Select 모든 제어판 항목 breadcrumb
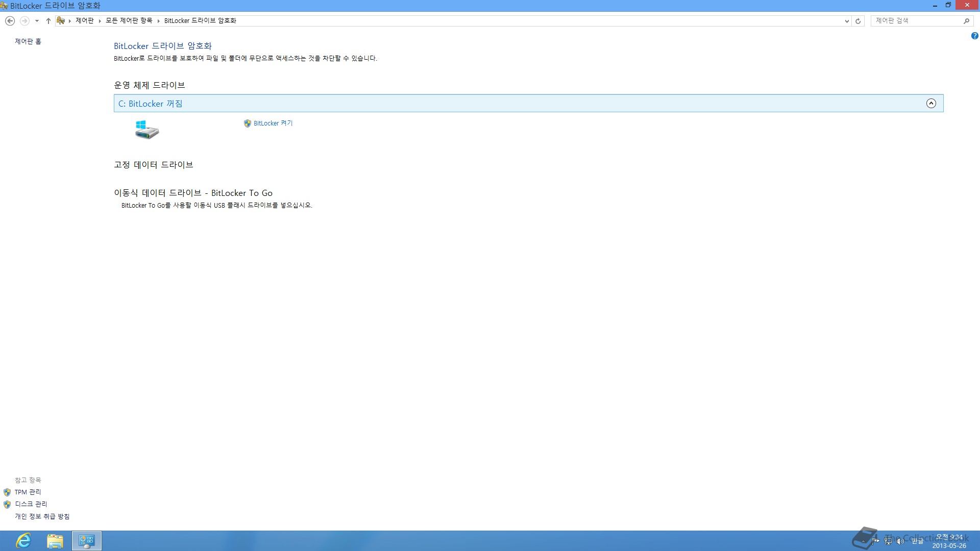This screenshot has width=980, height=551. (129, 20)
